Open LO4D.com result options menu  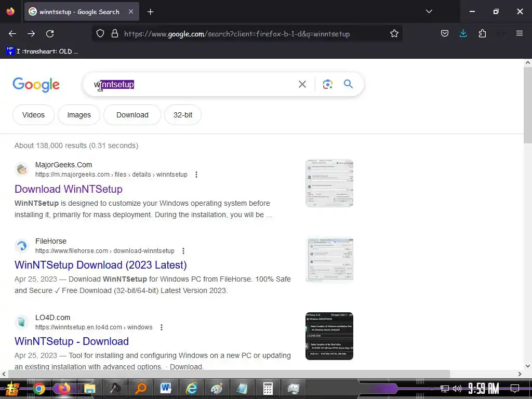click(x=162, y=327)
